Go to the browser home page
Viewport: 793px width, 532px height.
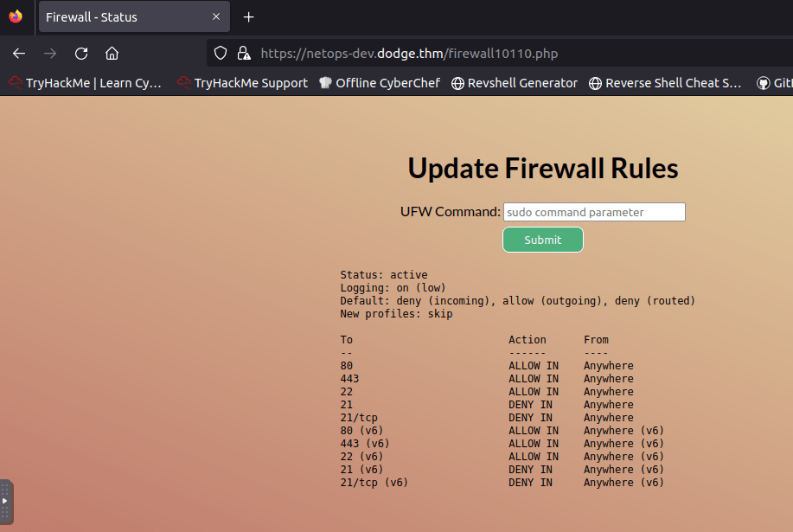[112, 54]
